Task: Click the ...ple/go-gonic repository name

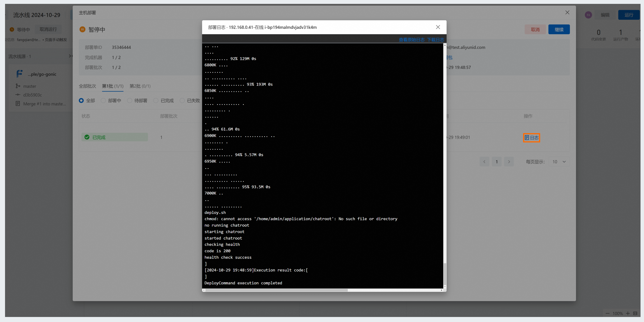Action: (x=42, y=74)
